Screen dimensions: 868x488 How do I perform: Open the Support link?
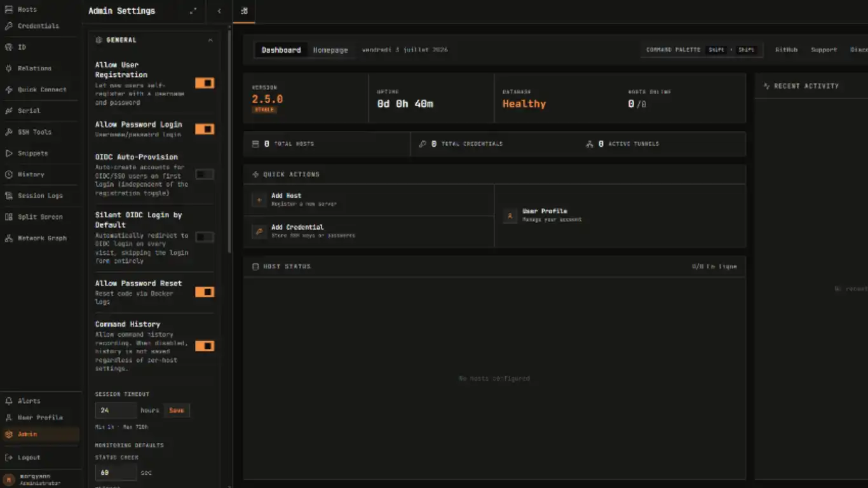point(824,50)
